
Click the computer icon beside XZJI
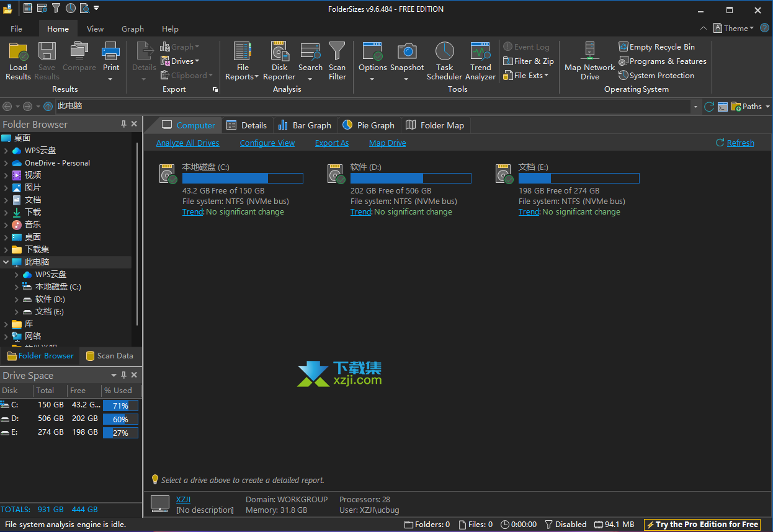(x=160, y=503)
